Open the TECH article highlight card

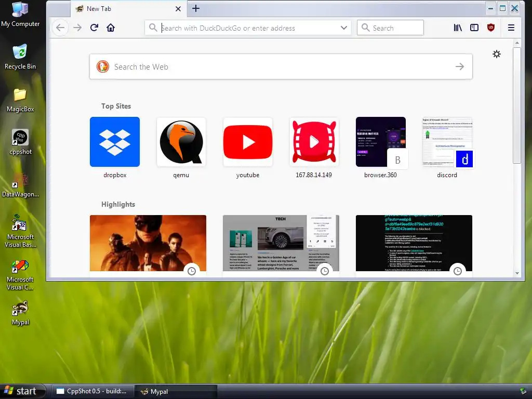click(281, 243)
